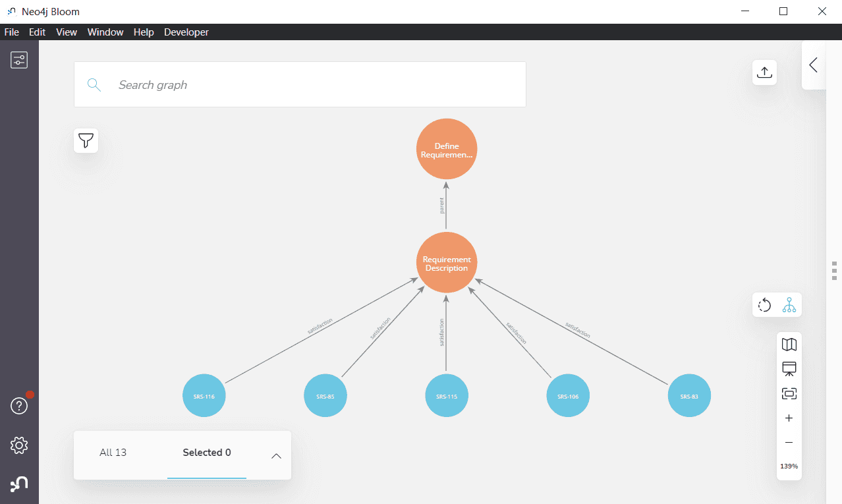Open the Edit menu
The width and height of the screenshot is (842, 504).
(38, 32)
